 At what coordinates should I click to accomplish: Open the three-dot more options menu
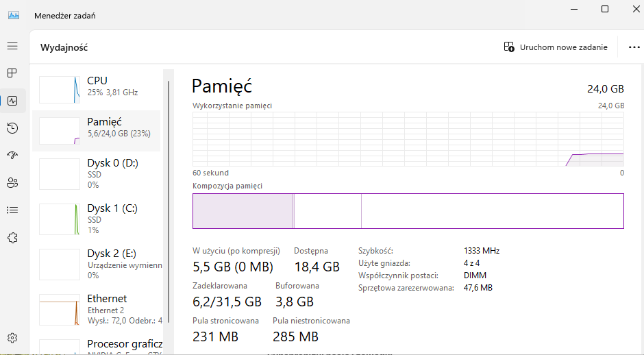pyautogui.click(x=634, y=47)
